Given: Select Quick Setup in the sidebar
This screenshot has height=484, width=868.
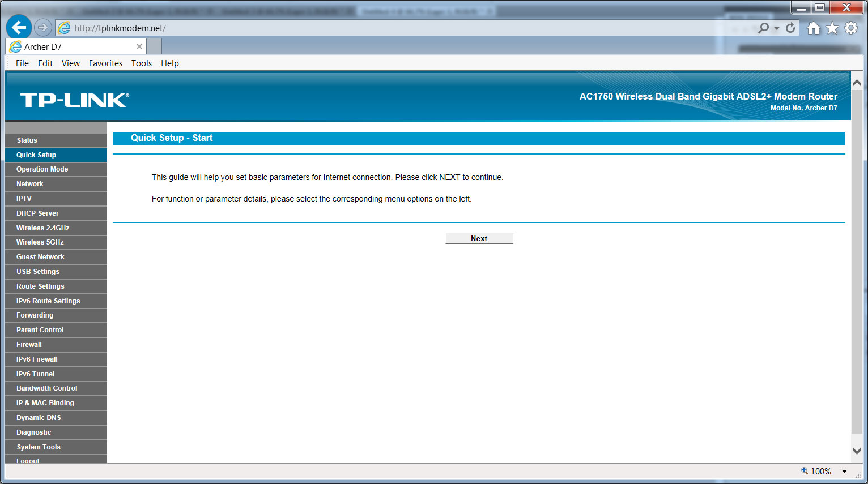Looking at the screenshot, I should [x=56, y=155].
